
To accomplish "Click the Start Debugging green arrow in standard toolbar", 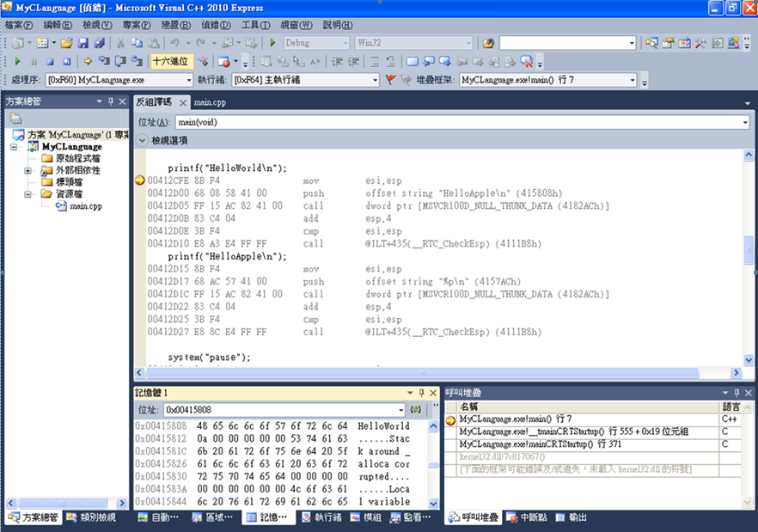I will click(x=272, y=43).
